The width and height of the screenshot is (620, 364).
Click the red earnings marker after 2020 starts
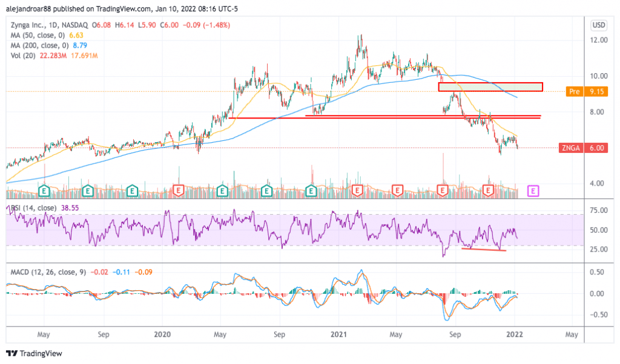coord(179,190)
